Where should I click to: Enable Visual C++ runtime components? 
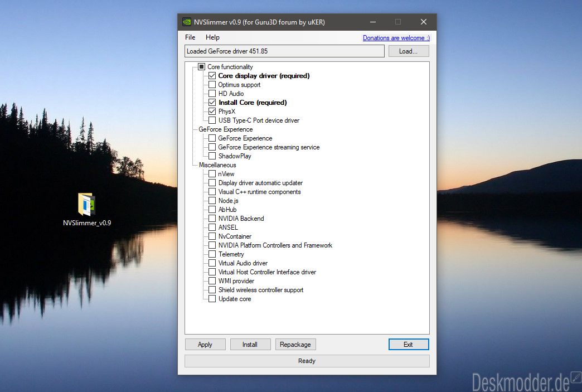pyautogui.click(x=212, y=192)
